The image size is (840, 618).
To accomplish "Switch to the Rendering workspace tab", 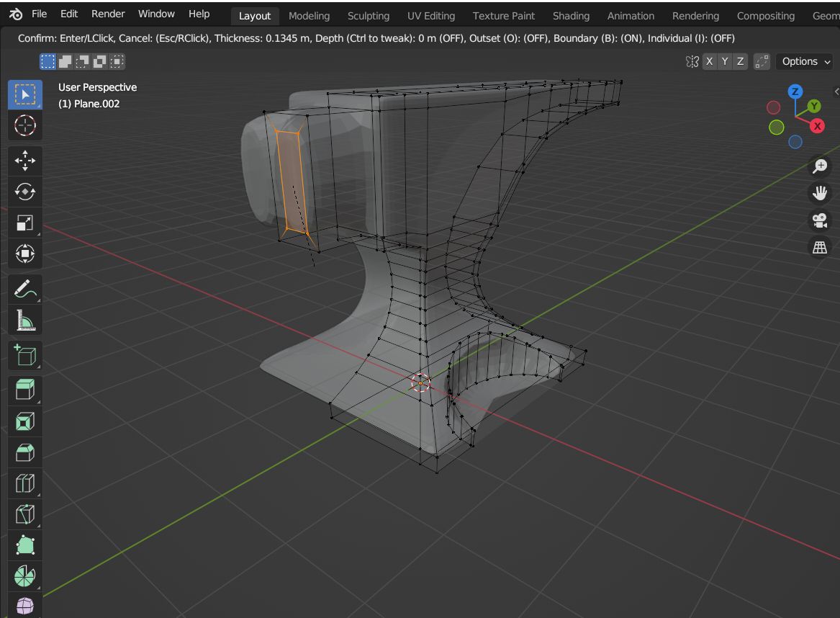I will [695, 16].
